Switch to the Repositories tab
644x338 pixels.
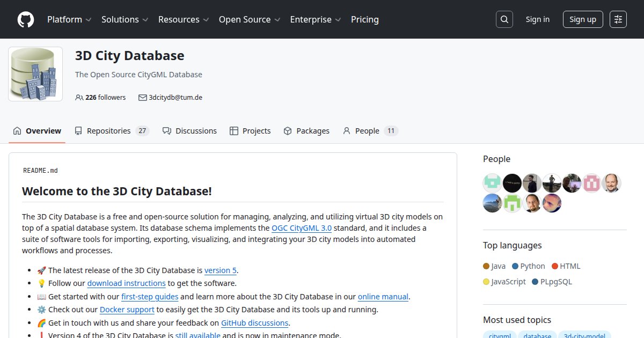(112, 131)
